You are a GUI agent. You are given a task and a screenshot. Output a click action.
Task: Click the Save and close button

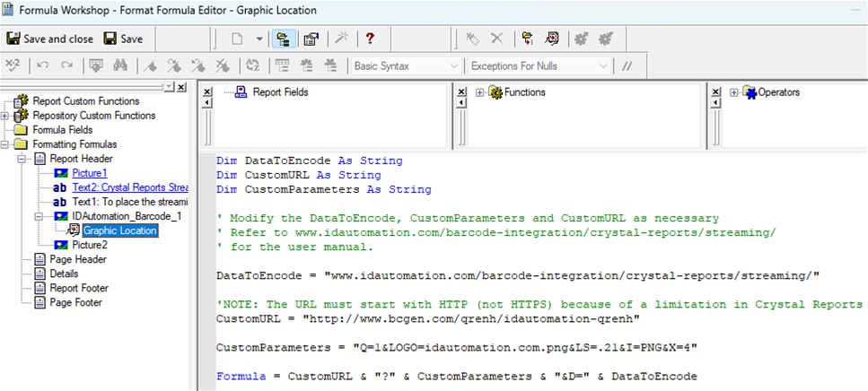tap(50, 39)
